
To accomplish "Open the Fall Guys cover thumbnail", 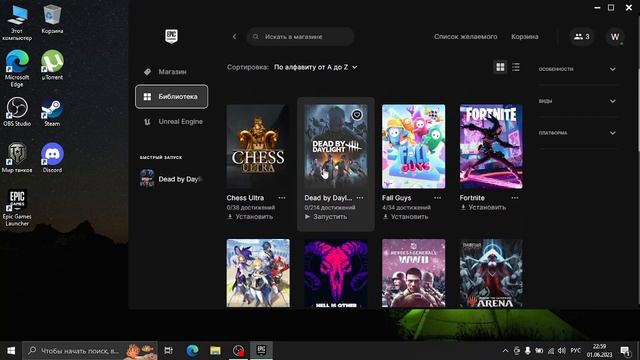I will click(413, 146).
